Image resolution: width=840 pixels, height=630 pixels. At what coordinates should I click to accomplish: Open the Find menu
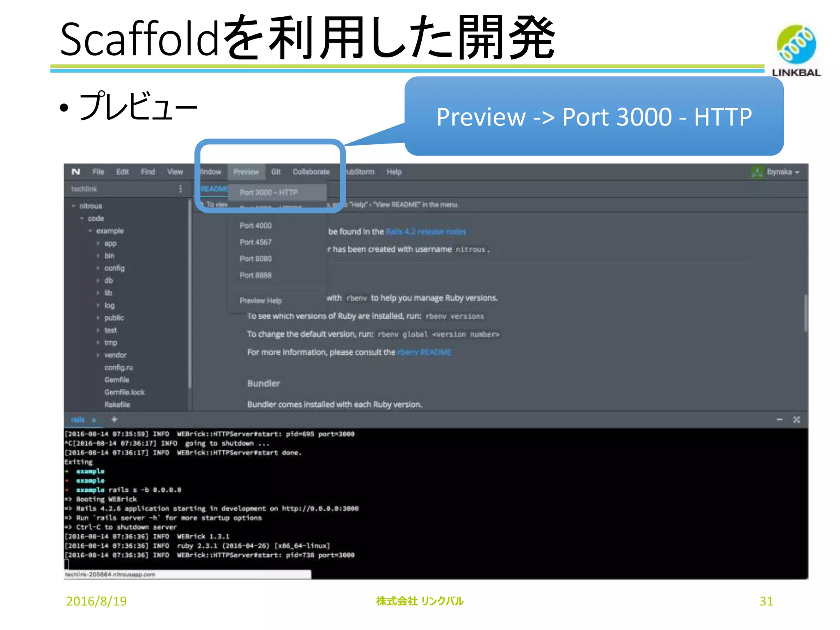pos(148,172)
